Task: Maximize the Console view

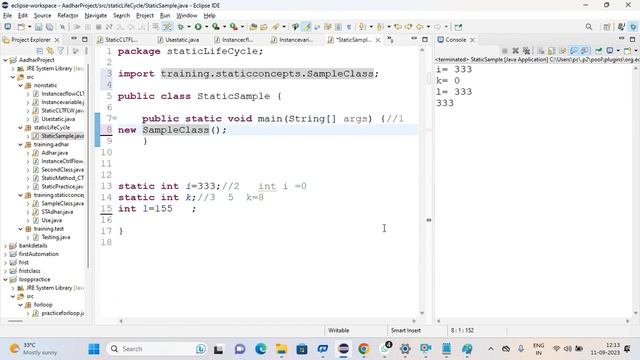Action: click(x=633, y=39)
